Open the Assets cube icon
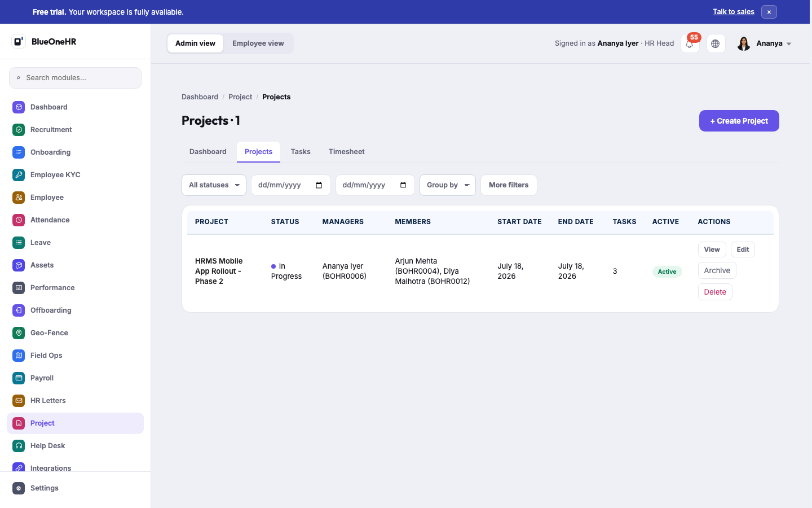The width and height of the screenshot is (812, 508). (x=19, y=265)
